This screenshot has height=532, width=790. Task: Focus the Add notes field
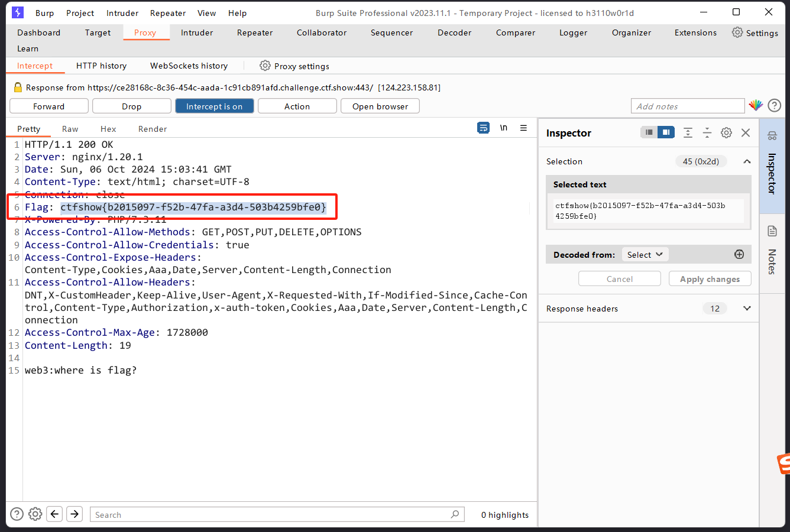coord(688,106)
